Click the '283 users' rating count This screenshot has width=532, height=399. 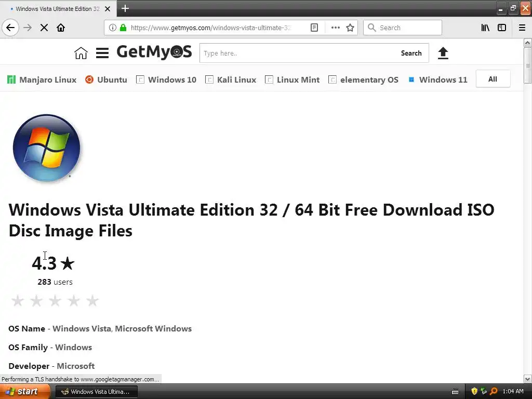[55, 282]
